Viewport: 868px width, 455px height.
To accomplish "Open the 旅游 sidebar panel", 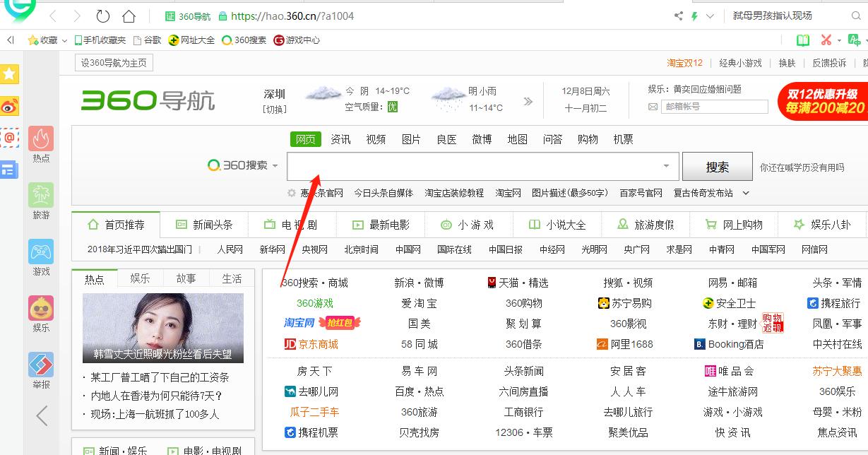I will pyautogui.click(x=41, y=201).
